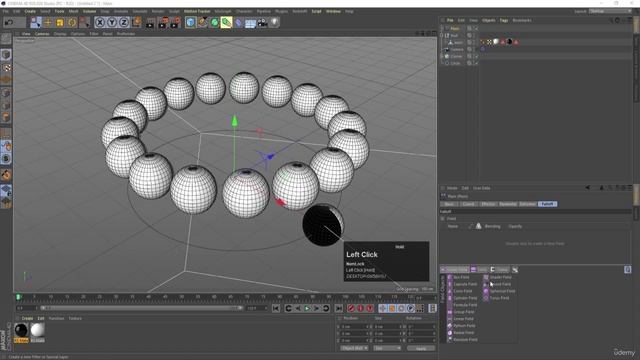Screen dimensions: 640x360
Task: Open the Window menu
Action: click(333, 11)
